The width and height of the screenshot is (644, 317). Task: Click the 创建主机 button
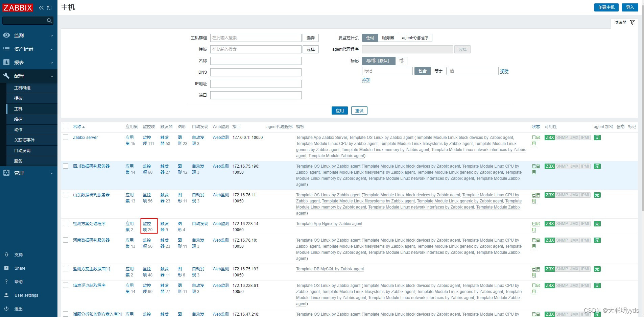606,7
